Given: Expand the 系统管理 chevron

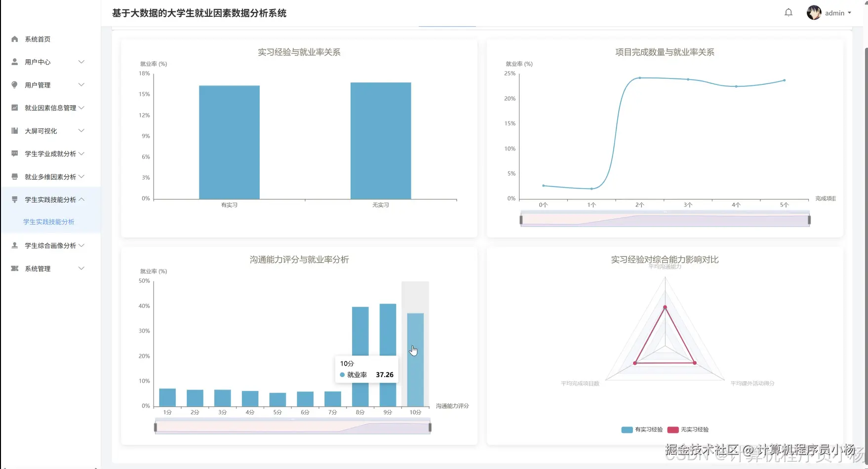Looking at the screenshot, I should coord(81,269).
